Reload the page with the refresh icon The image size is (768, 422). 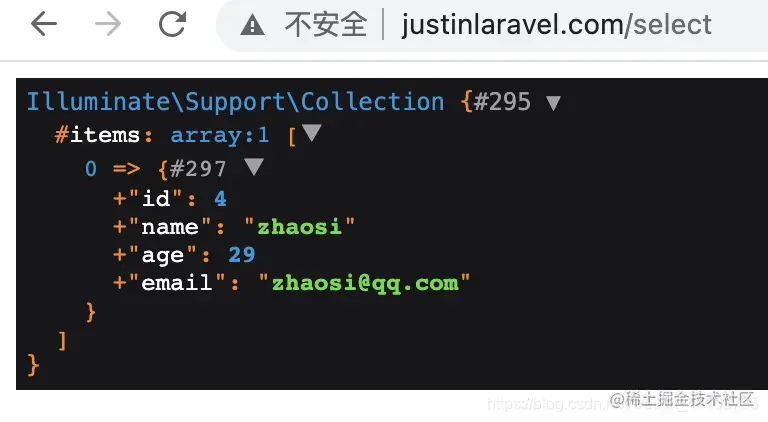172,23
